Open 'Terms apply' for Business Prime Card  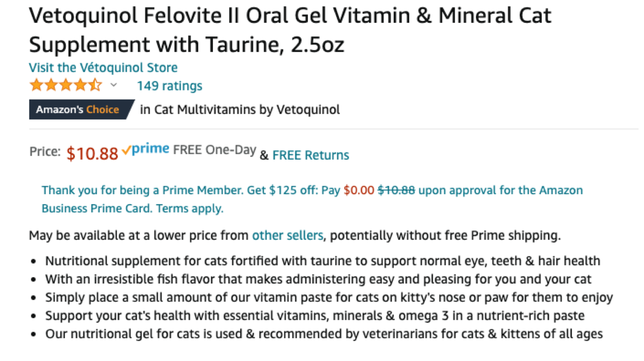190,208
